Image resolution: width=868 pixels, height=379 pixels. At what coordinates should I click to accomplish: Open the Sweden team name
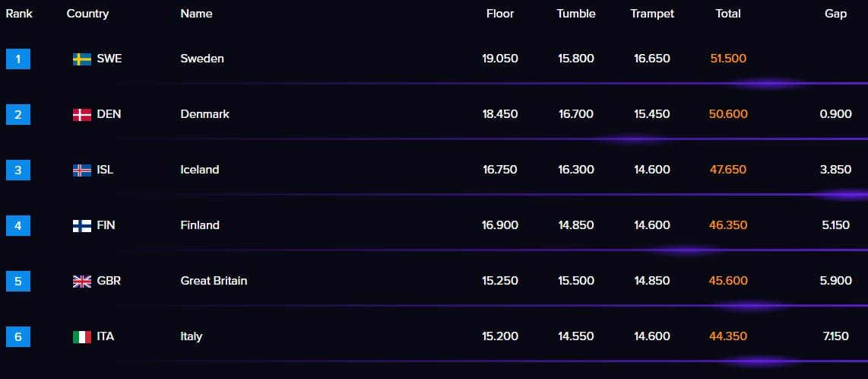(x=202, y=59)
